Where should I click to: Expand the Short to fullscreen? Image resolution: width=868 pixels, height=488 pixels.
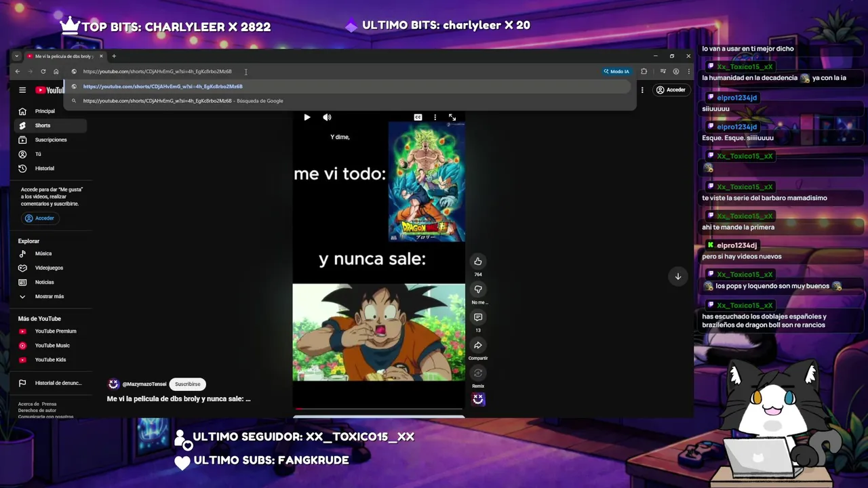[x=452, y=117]
